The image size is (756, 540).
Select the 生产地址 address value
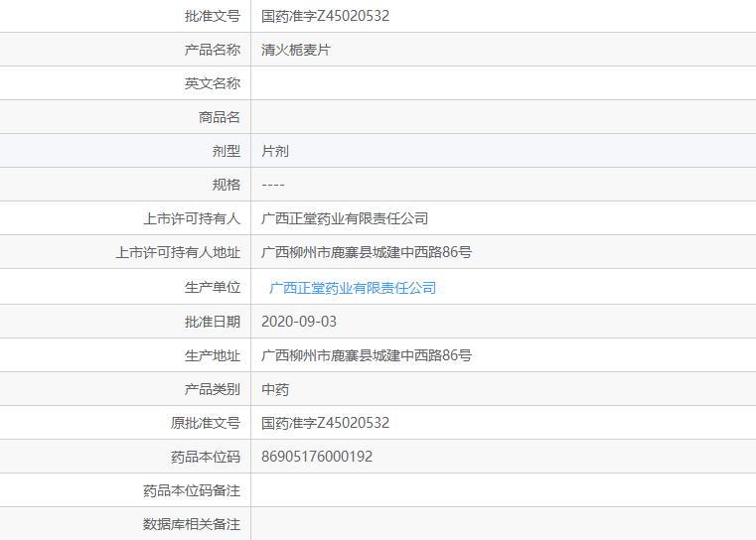[367, 355]
